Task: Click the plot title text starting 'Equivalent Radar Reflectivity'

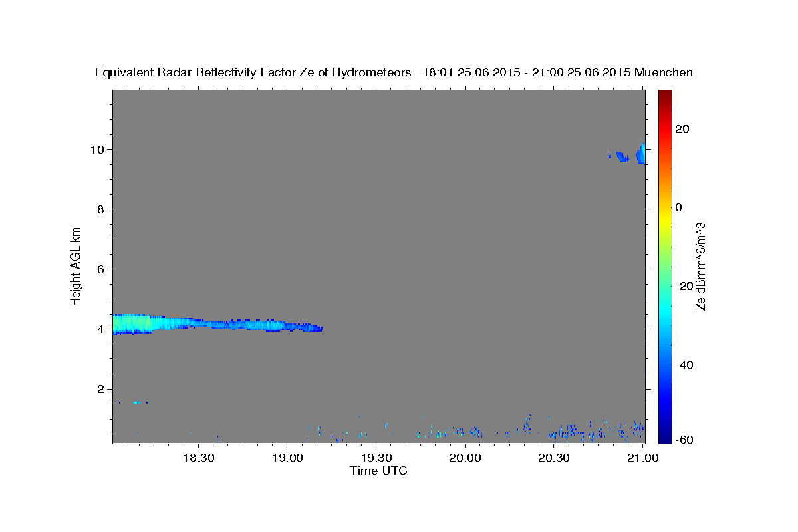Action: (x=394, y=73)
